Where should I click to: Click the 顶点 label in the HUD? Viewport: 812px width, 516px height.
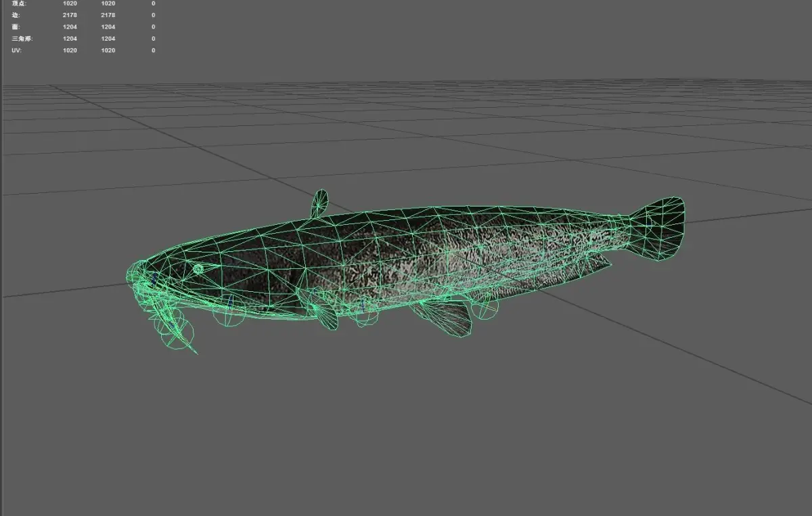[x=19, y=3]
